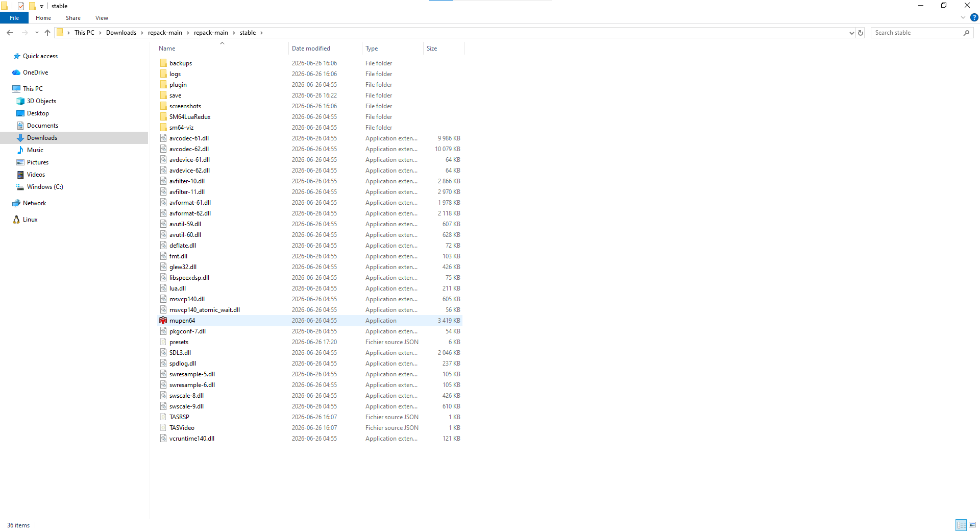Screen dimensions: 980x531
Task: Select the Details view icon in status bar
Action: click(961, 525)
